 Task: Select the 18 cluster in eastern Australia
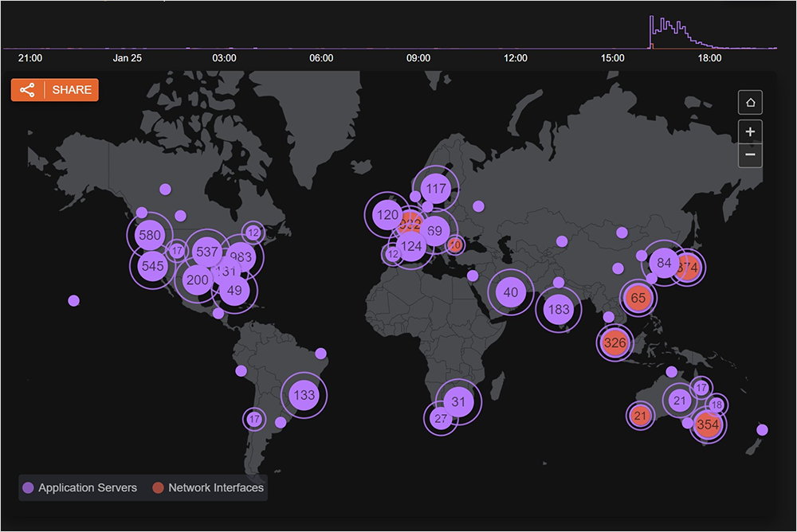pyautogui.click(x=717, y=405)
